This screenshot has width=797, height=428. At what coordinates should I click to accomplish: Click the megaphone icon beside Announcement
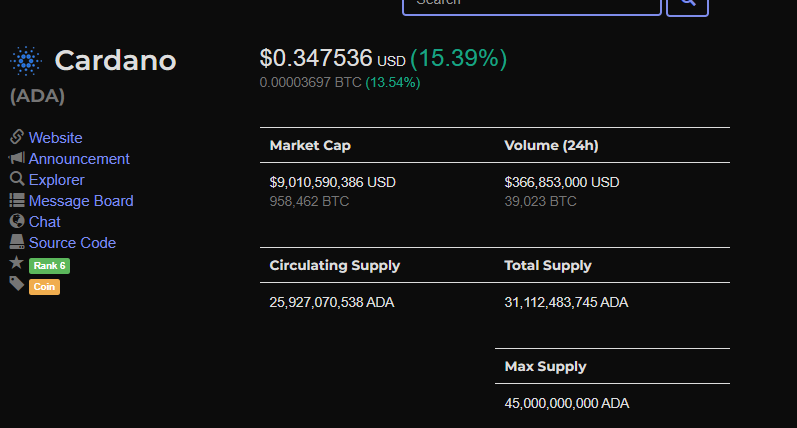coord(17,158)
